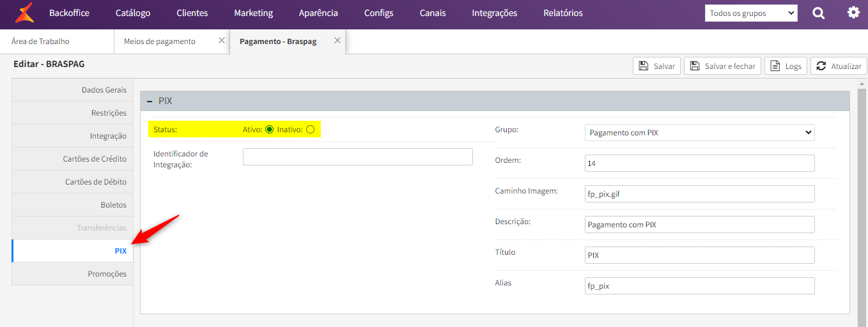Open the Marketing menu
868x327 pixels.
coord(254,13)
